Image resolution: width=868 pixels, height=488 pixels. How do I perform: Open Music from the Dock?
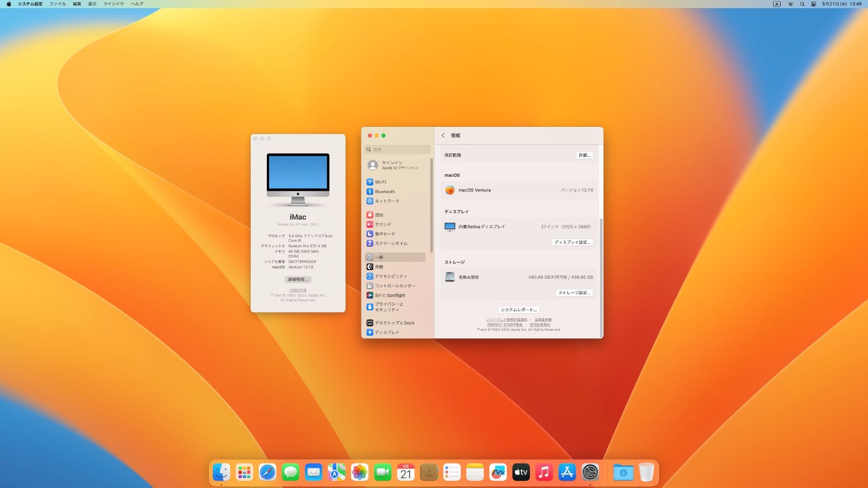tap(544, 472)
